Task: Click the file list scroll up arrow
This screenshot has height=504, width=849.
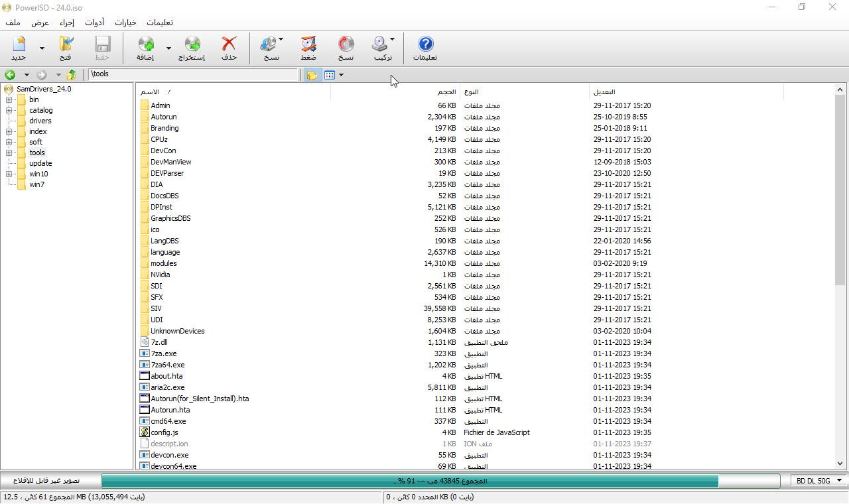Action: pos(840,89)
